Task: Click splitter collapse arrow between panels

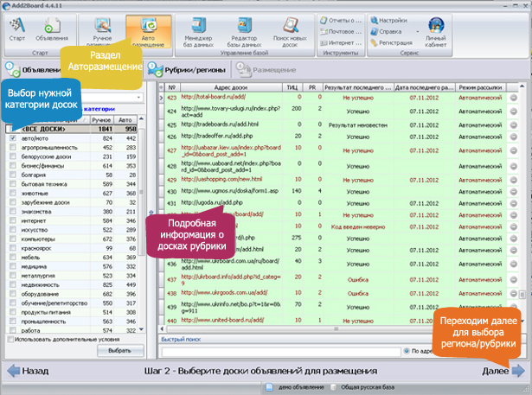Action: click(x=151, y=213)
